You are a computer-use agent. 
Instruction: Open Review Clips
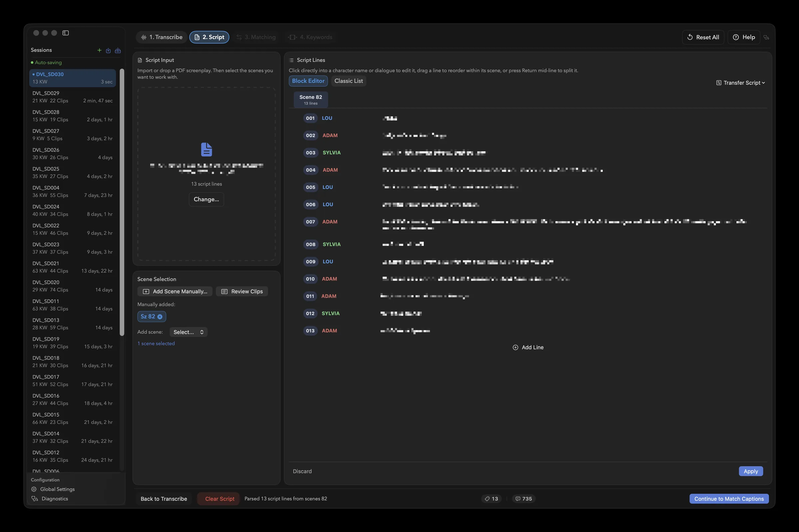pyautogui.click(x=242, y=291)
